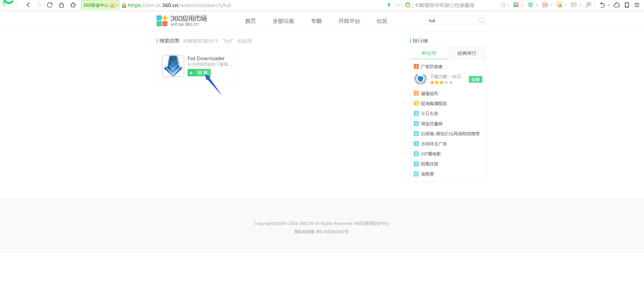Click the red Ad blocker icon
644x286 pixels.
(x=545, y=5)
